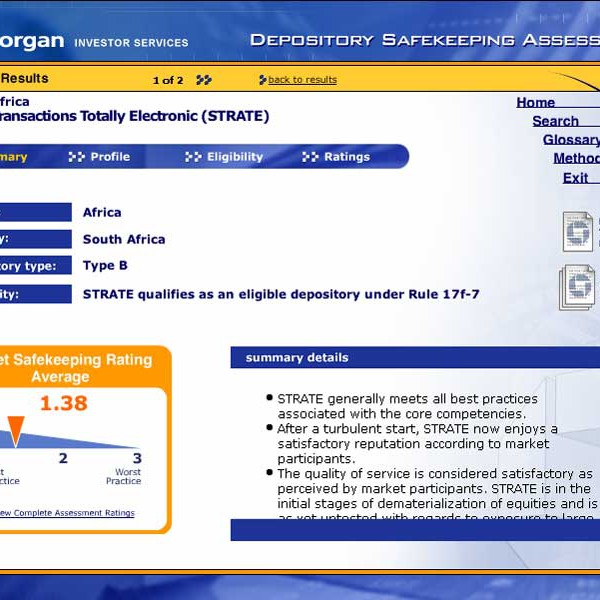Open the Ratings tab
The image size is (600, 600).
347,157
